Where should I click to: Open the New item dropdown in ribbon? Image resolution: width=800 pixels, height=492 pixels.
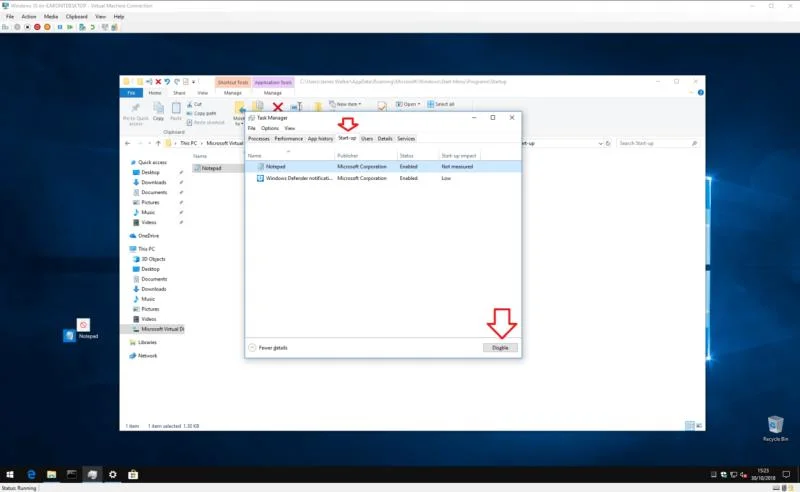345,104
